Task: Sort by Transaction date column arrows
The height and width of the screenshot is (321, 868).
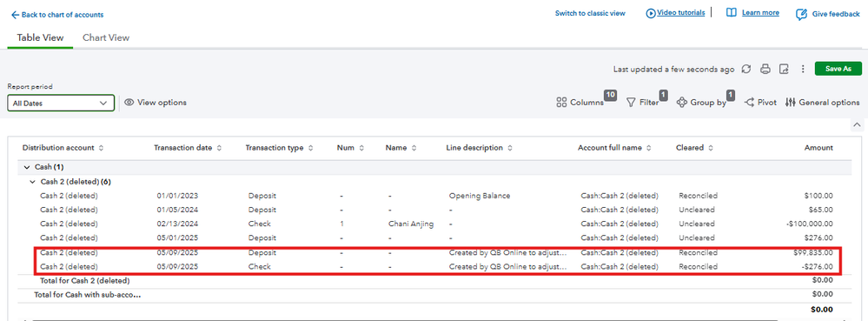Action: (x=219, y=148)
